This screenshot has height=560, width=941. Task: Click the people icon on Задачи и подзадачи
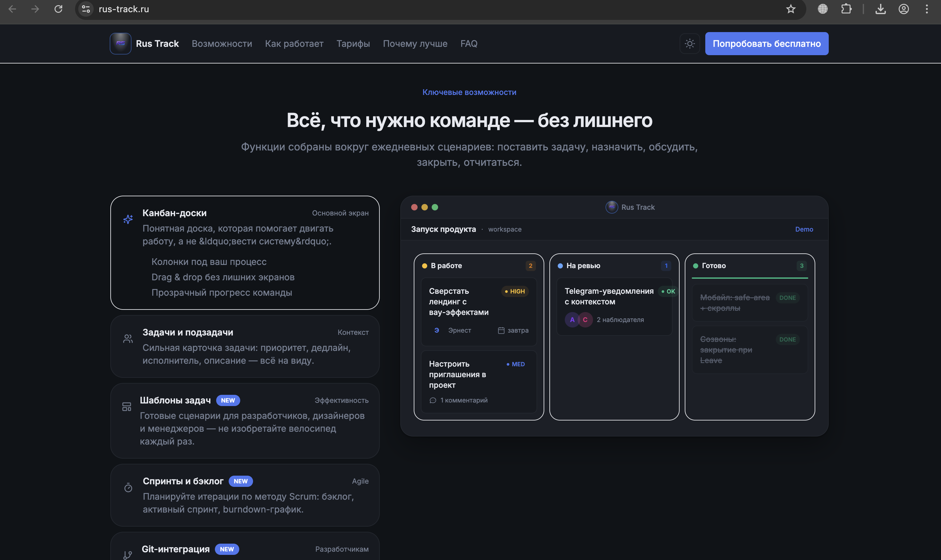(x=128, y=338)
